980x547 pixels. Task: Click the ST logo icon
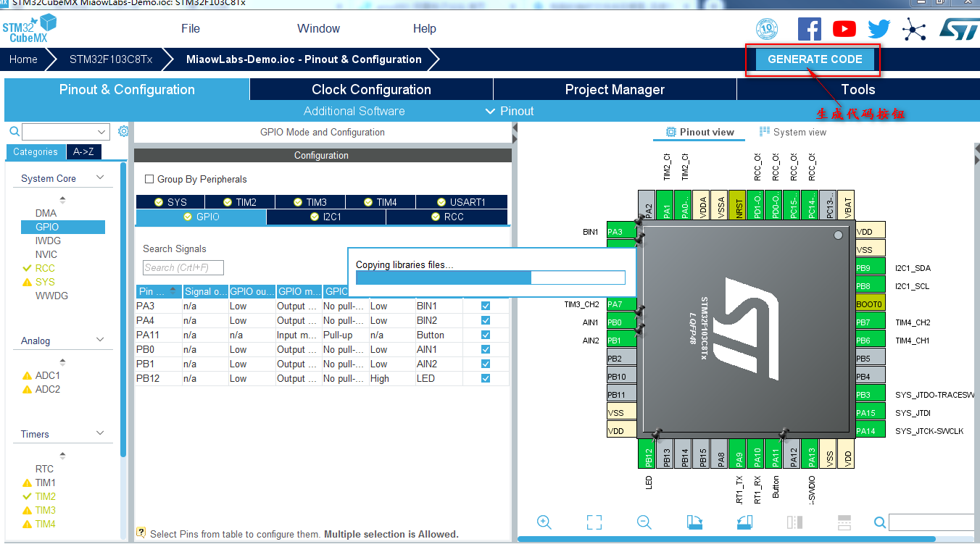959,29
